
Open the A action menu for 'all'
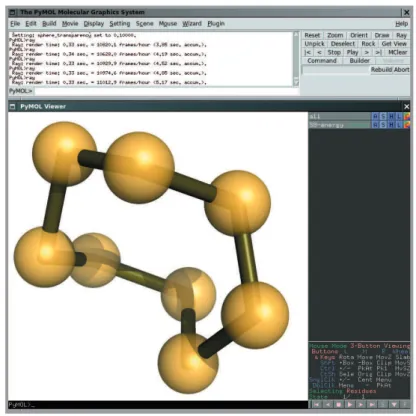375,116
